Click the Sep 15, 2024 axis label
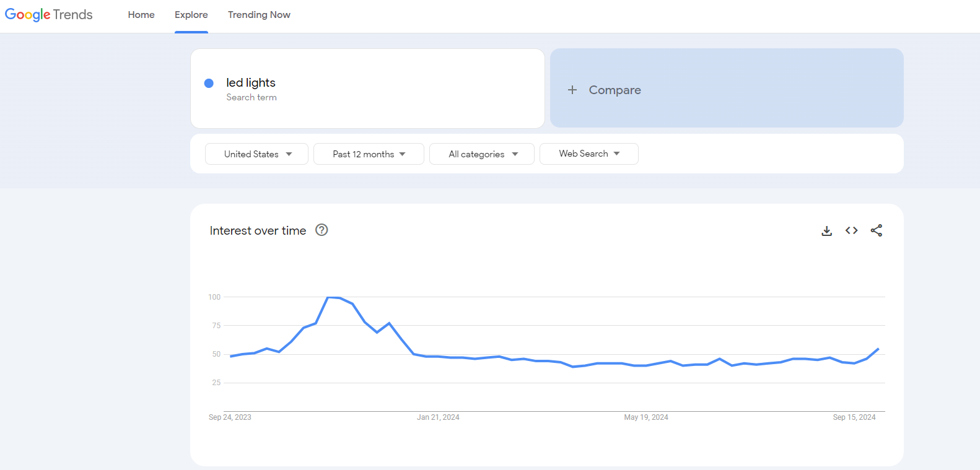 [854, 417]
